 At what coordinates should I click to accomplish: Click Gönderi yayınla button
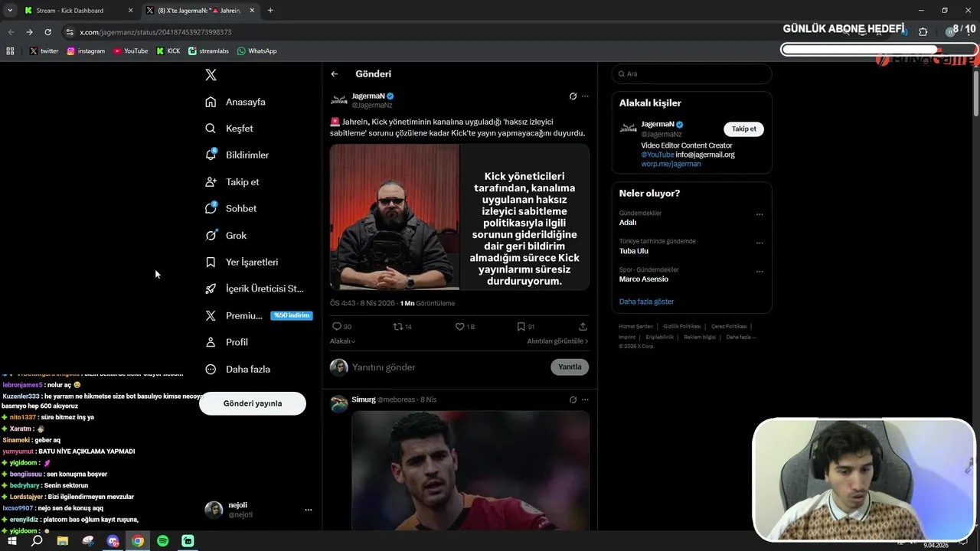(x=253, y=403)
